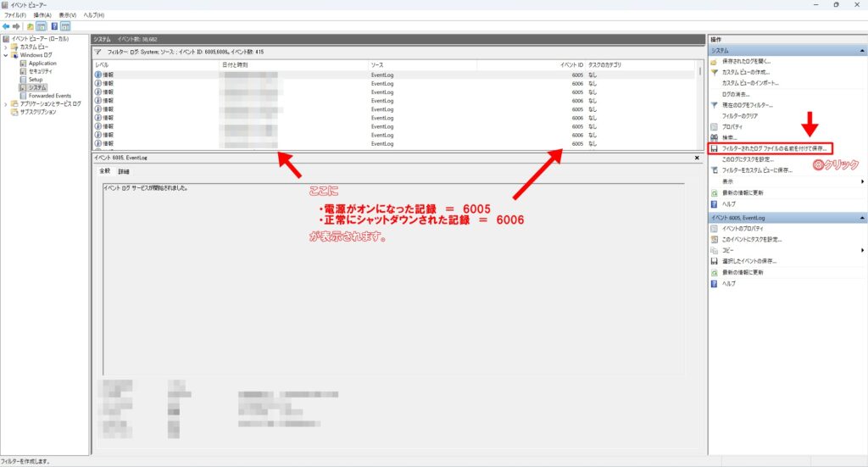Click the binoculars 検索 action
This screenshot has height=467, width=868.
tap(714, 137)
